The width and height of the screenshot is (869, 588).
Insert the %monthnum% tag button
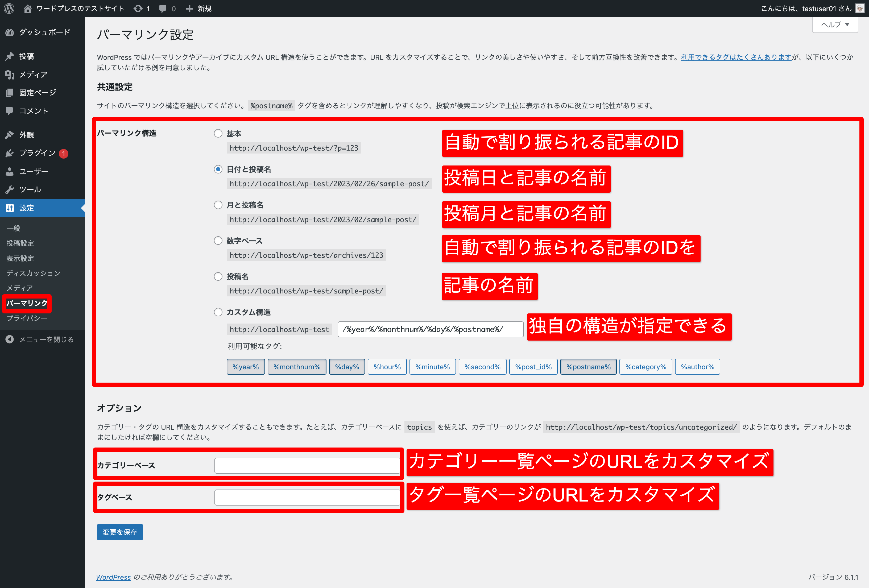click(x=297, y=367)
